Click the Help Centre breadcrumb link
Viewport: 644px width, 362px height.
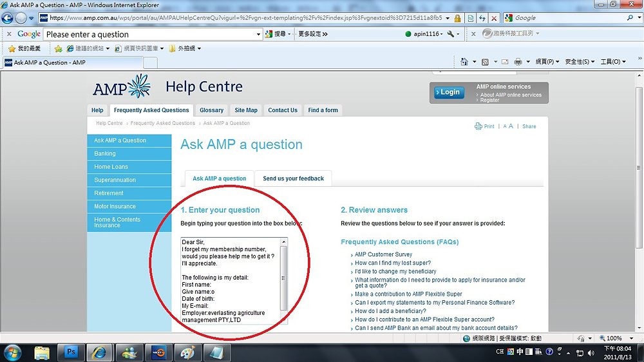click(109, 123)
